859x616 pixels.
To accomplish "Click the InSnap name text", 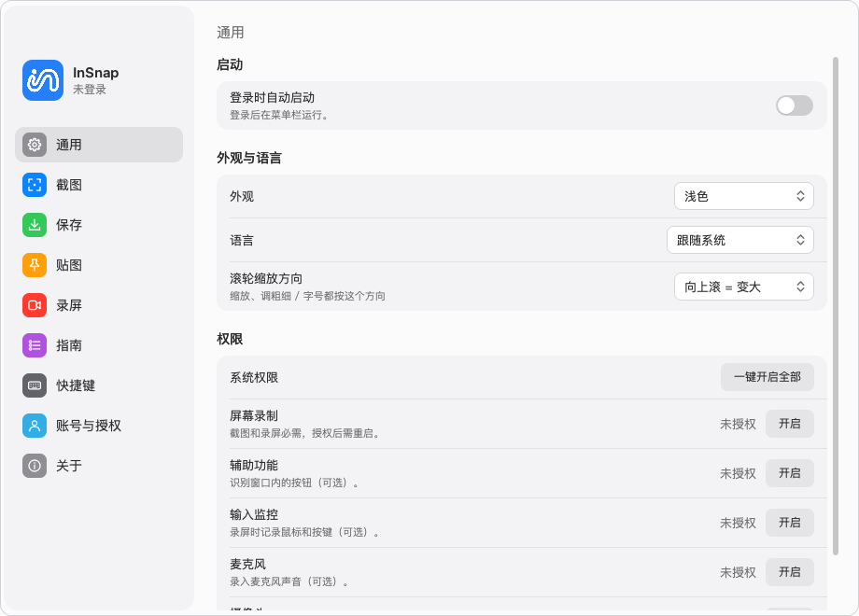I will click(x=96, y=72).
